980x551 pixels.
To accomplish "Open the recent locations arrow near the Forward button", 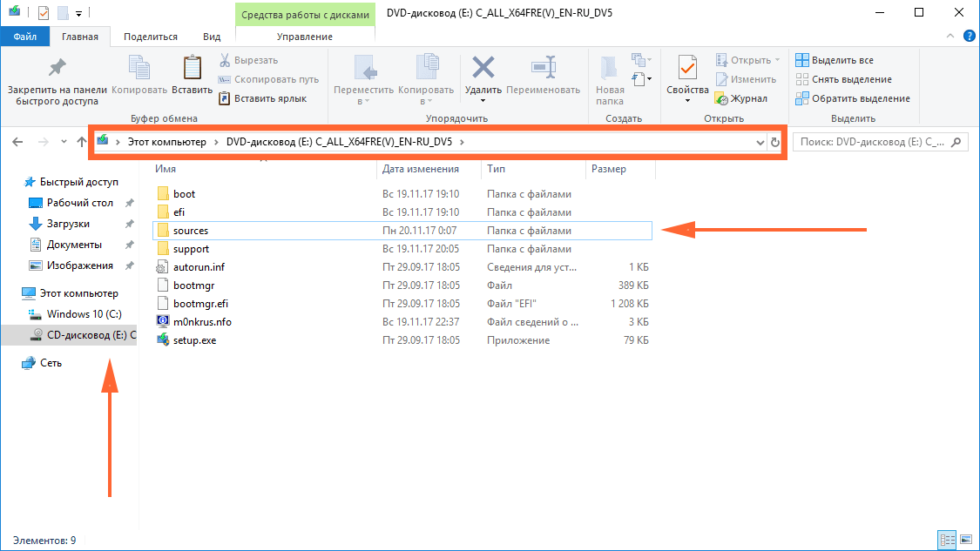I will coord(64,142).
